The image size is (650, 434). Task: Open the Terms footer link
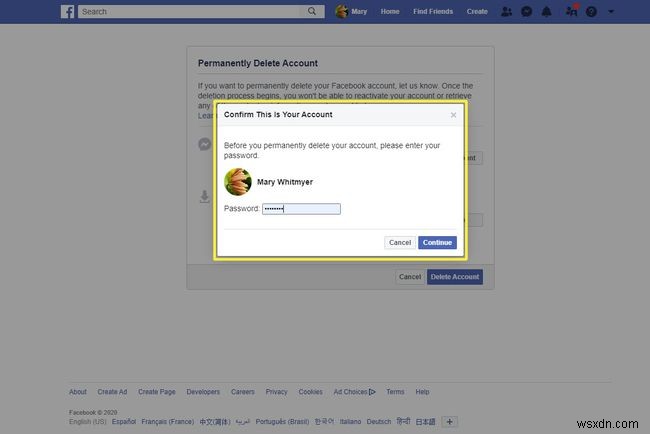[x=395, y=392]
